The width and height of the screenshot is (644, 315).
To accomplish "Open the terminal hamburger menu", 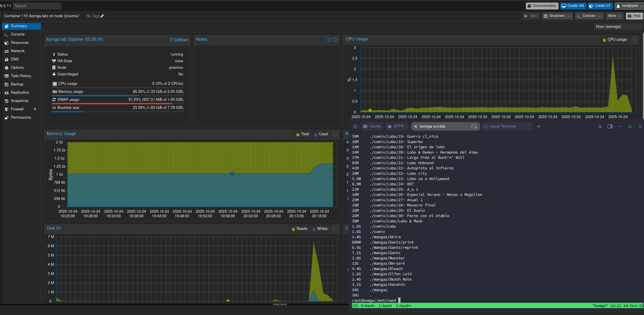I will click(355, 126).
